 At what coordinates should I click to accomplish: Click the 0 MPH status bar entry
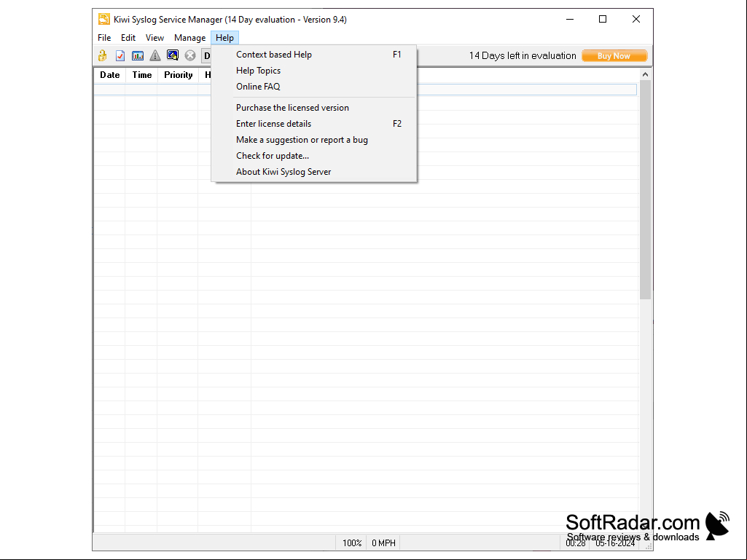point(383,543)
